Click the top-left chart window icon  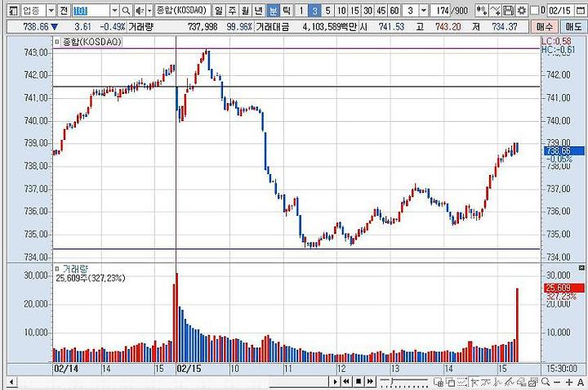(14, 11)
